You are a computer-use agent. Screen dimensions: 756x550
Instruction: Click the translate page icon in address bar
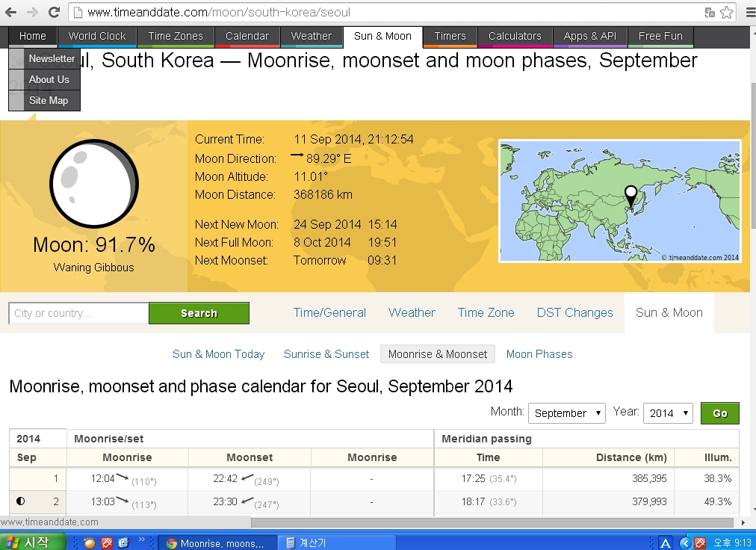point(710,13)
